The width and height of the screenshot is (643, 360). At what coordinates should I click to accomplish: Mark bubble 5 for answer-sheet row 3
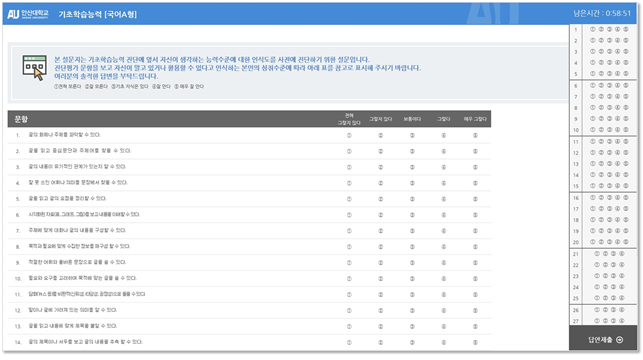[x=626, y=51]
